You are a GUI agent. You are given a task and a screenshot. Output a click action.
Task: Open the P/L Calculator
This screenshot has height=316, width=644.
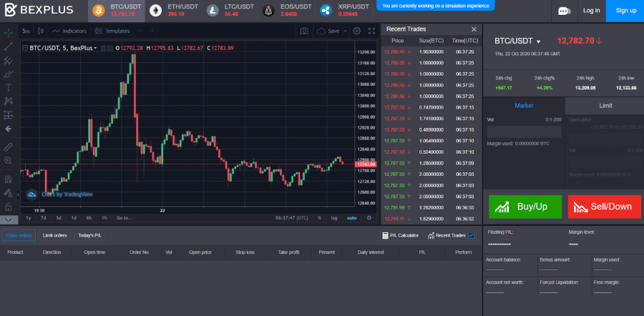tap(401, 235)
